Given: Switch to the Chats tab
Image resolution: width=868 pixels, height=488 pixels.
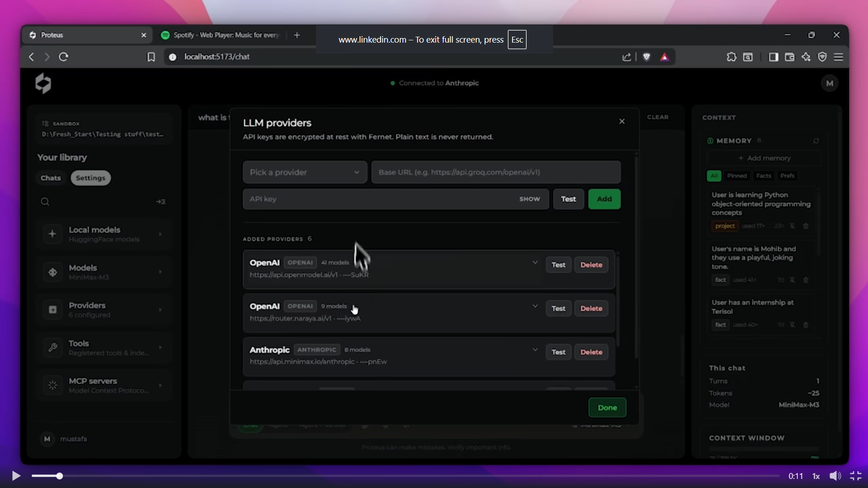Looking at the screenshot, I should point(51,178).
